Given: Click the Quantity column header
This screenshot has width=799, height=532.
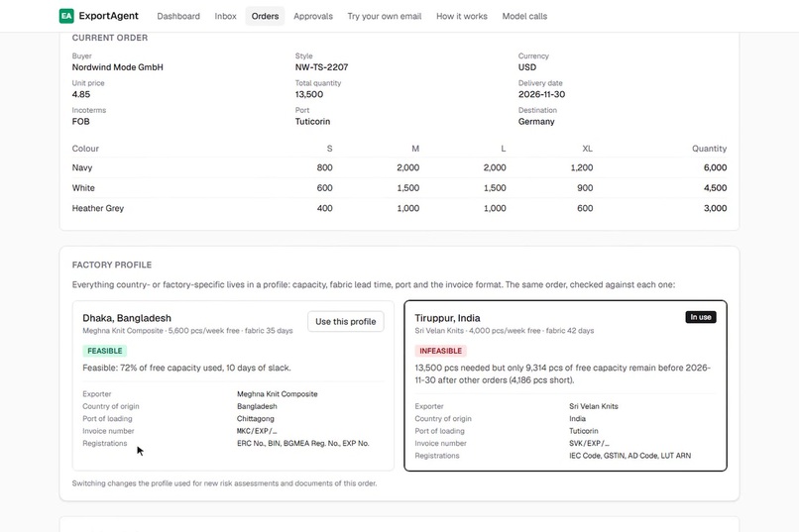Looking at the screenshot, I should 710,149.
